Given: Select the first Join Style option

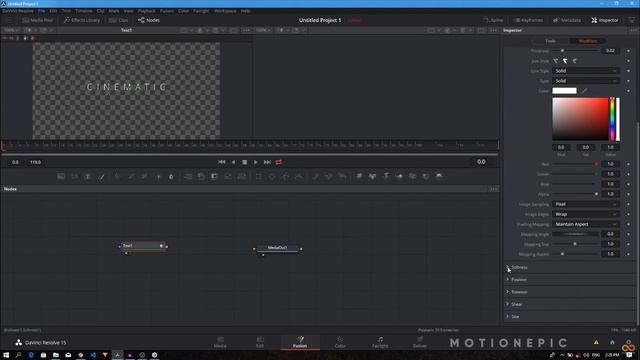Looking at the screenshot, I should (556, 61).
